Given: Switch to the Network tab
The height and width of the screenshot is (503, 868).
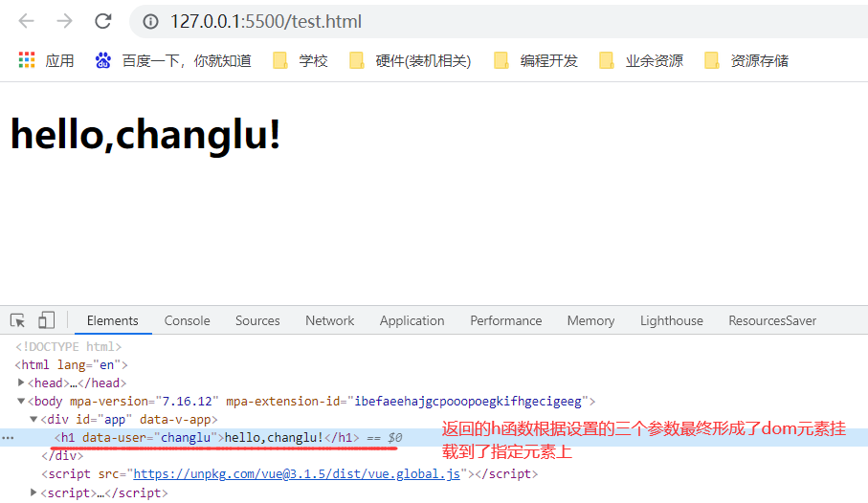Looking at the screenshot, I should click(329, 320).
